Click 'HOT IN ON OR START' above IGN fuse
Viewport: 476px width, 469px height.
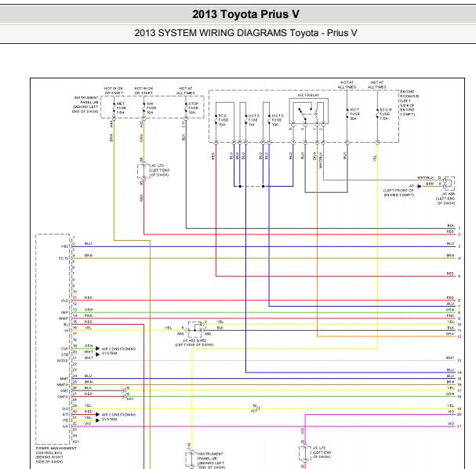(x=144, y=91)
